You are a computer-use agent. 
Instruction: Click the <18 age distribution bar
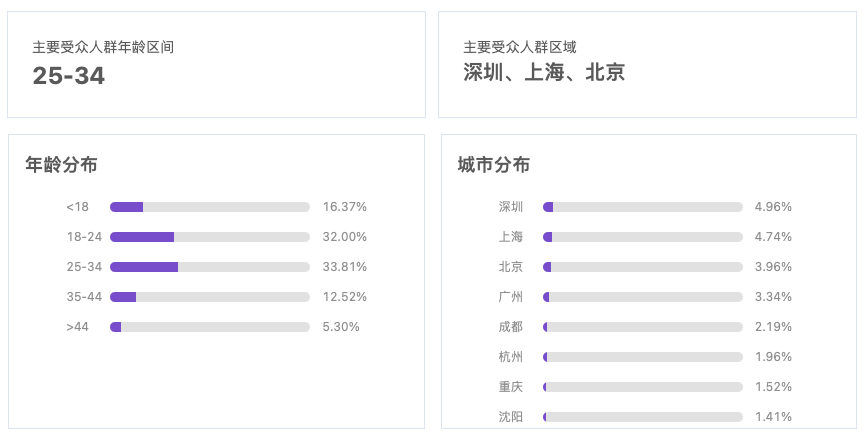[209, 207]
